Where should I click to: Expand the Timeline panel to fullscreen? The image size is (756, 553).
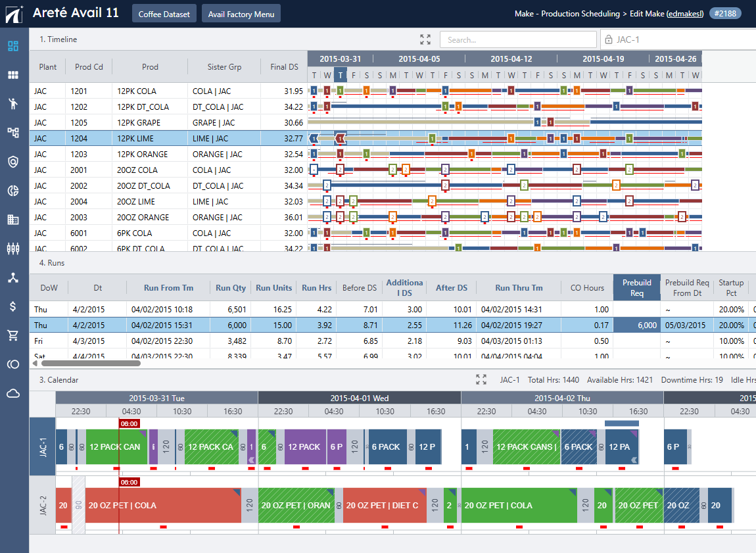click(425, 39)
